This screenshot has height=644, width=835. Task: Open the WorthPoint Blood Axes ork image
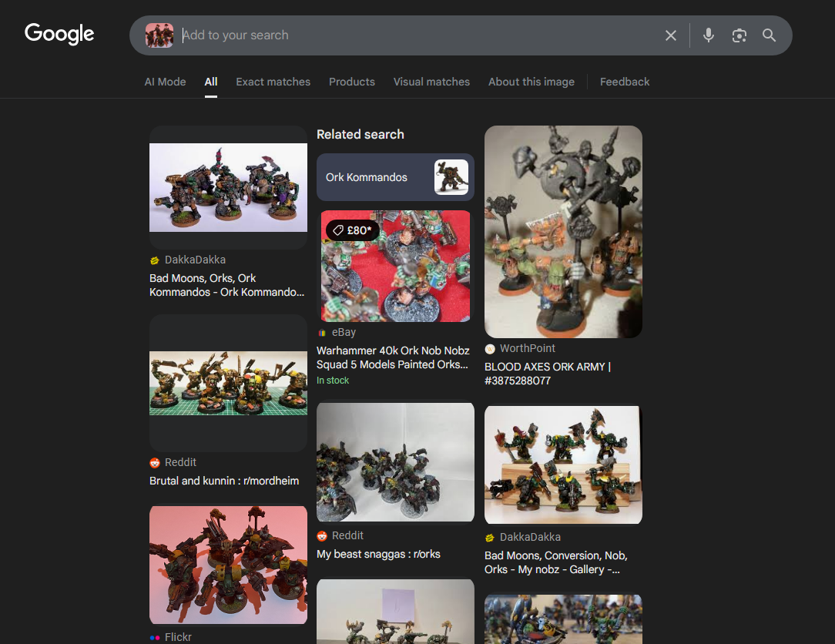[563, 232]
